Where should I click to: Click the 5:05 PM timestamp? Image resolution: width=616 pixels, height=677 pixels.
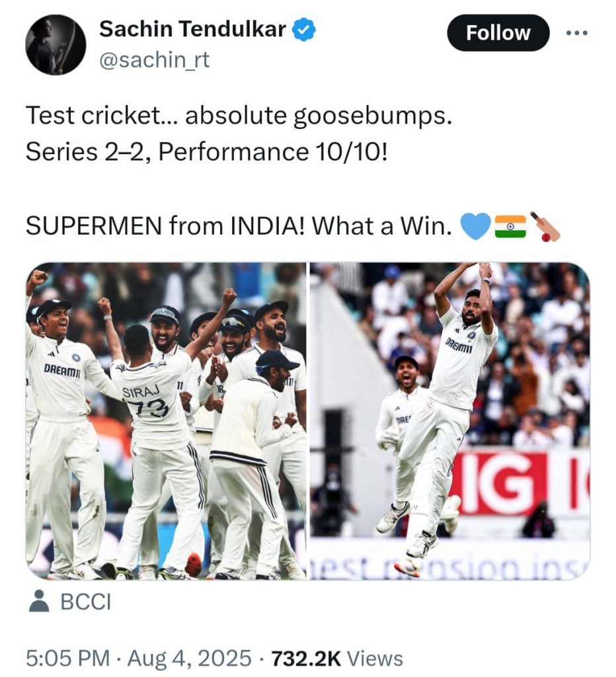point(68,658)
